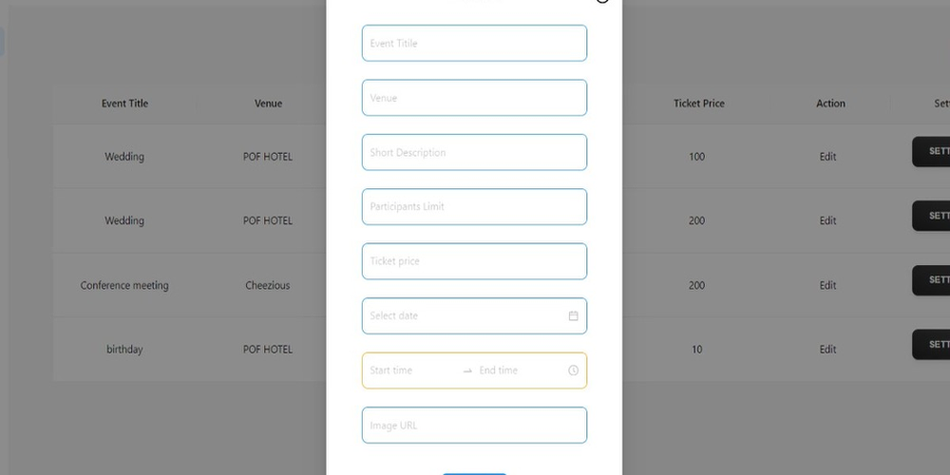This screenshot has width=950, height=475.
Task: Focus the Event Title input field
Action: [474, 44]
